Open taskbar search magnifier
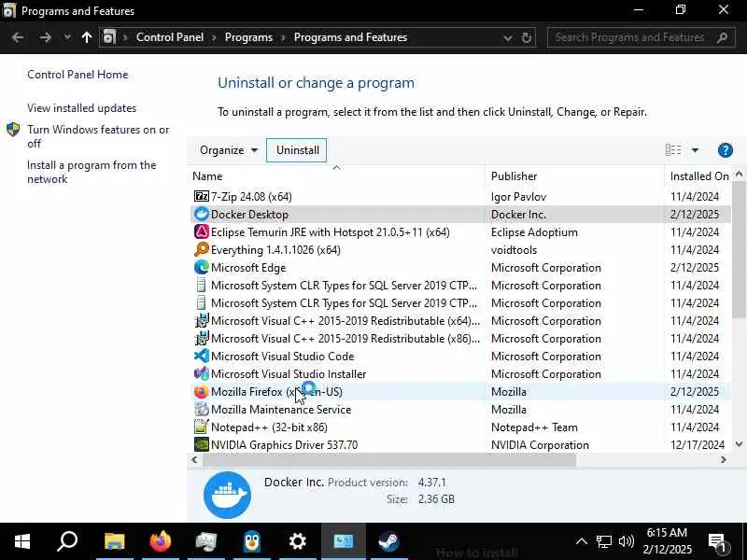 pyautogui.click(x=67, y=541)
